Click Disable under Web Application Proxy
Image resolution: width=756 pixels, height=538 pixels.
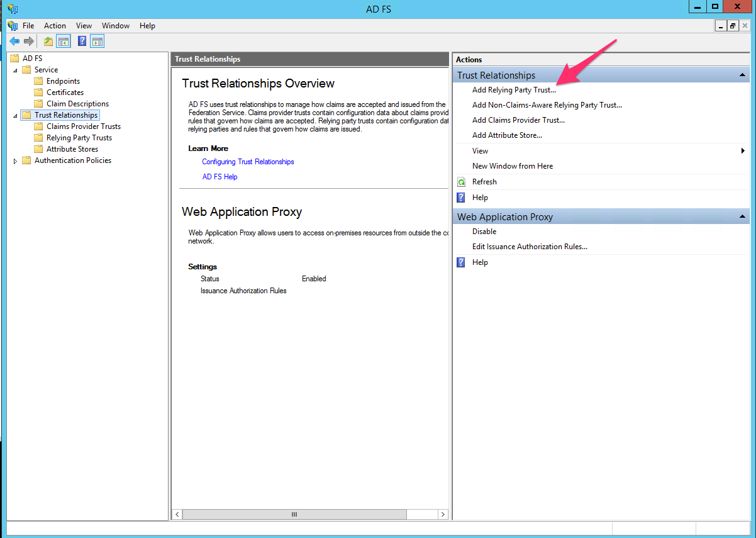tap(484, 232)
